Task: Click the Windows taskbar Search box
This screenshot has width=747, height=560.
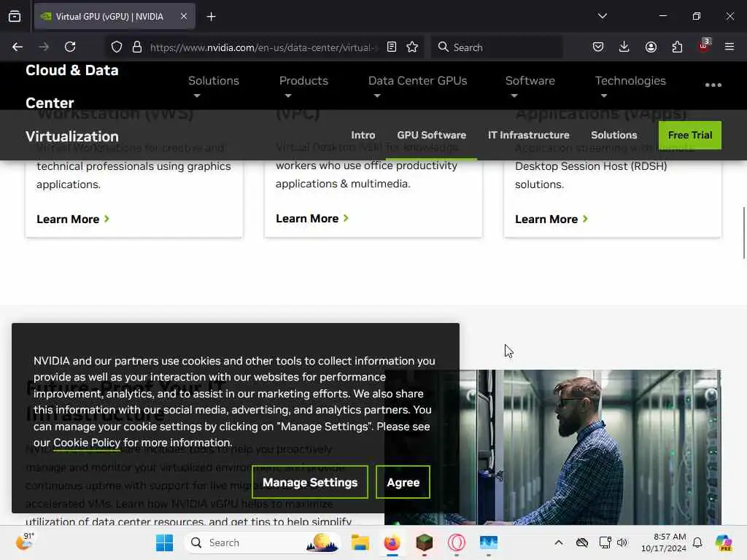Action: (x=263, y=542)
